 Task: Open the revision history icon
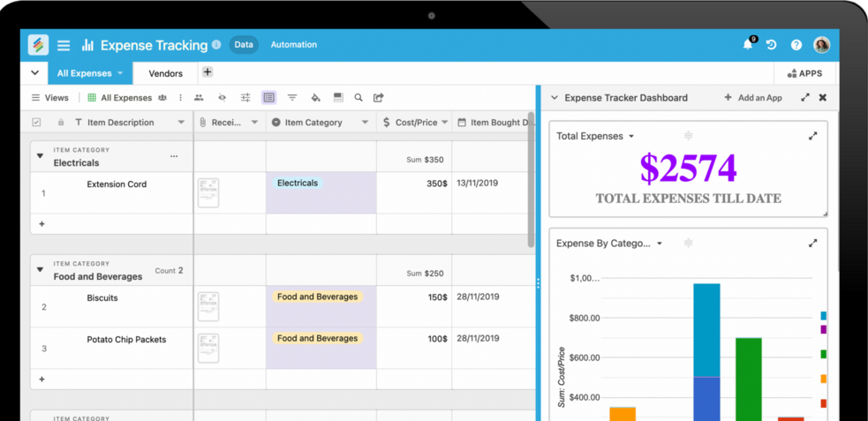point(771,45)
